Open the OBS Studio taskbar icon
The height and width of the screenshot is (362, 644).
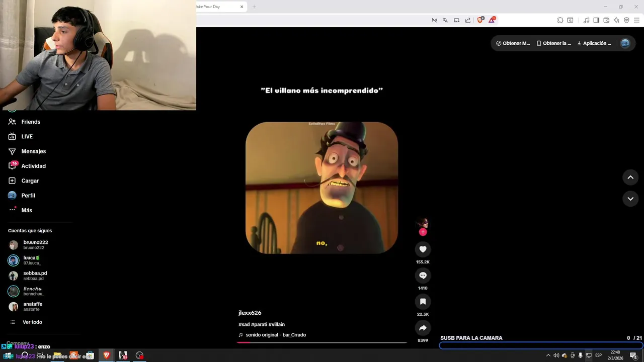click(139, 355)
